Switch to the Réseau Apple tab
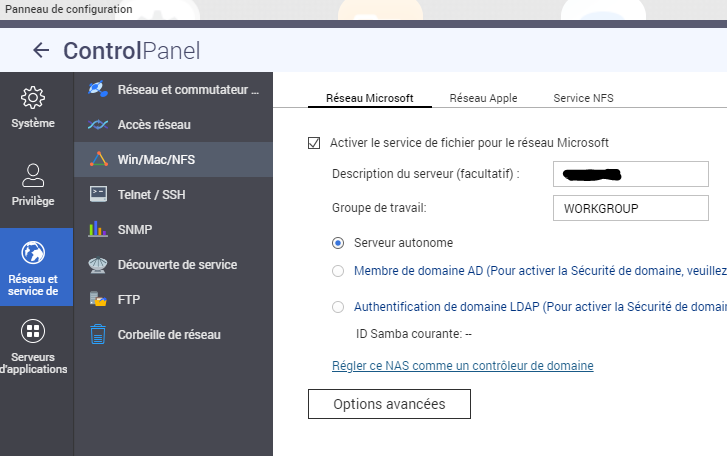 click(481, 99)
